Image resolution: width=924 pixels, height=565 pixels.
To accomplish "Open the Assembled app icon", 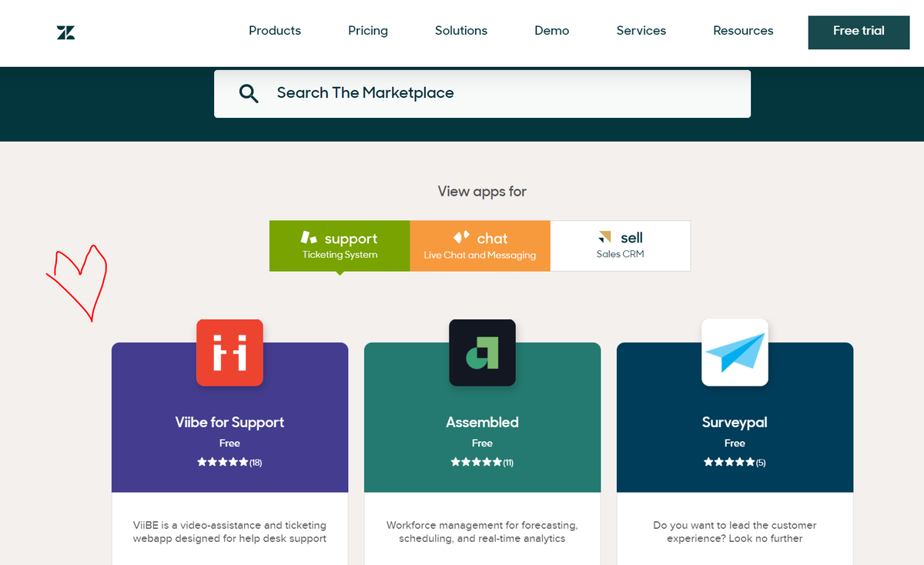I will tap(482, 353).
